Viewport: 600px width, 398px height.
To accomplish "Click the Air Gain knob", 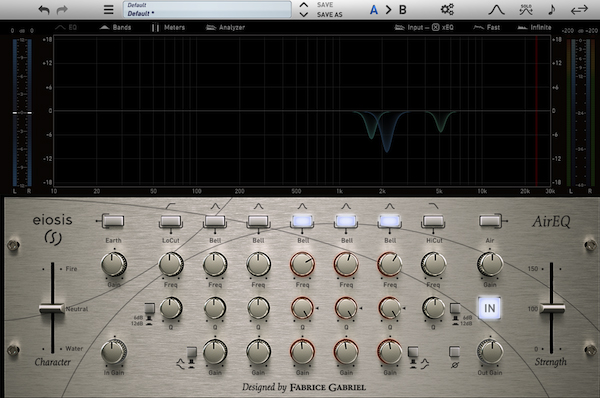I will click(x=490, y=264).
